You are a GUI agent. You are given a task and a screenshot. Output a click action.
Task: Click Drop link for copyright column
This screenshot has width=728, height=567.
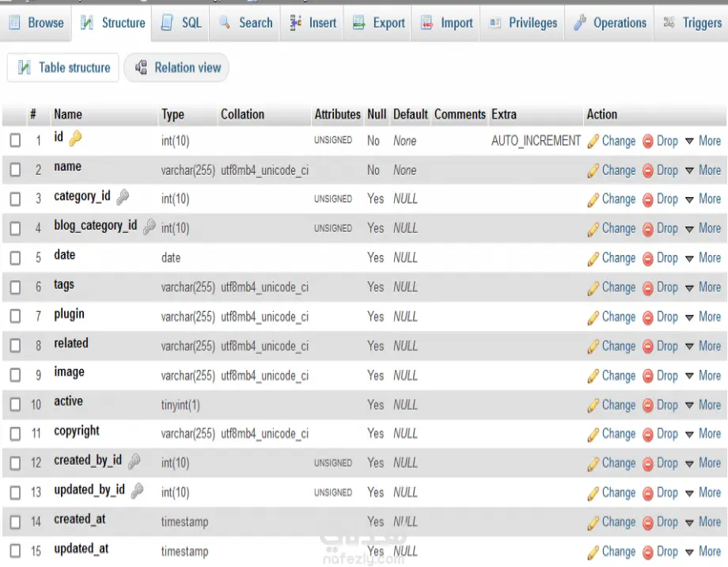pos(667,434)
